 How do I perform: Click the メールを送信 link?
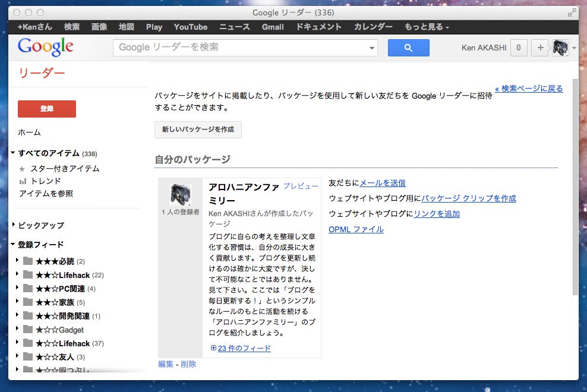[x=383, y=183]
